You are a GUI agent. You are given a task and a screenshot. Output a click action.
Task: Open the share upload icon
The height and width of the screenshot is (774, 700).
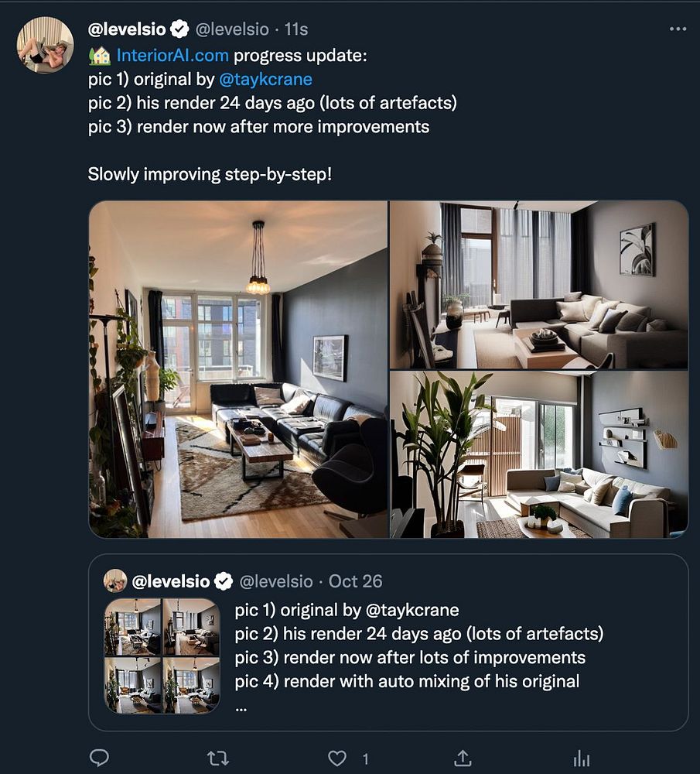463,758
